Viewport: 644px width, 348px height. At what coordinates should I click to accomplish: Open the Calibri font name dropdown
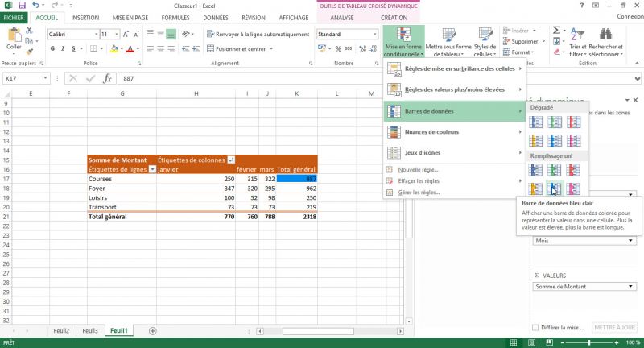(96, 34)
